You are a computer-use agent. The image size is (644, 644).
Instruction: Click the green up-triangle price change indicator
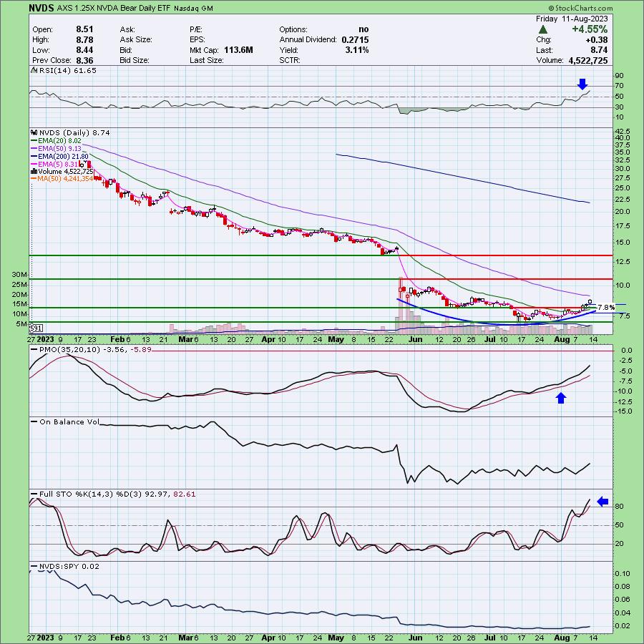[x=543, y=29]
